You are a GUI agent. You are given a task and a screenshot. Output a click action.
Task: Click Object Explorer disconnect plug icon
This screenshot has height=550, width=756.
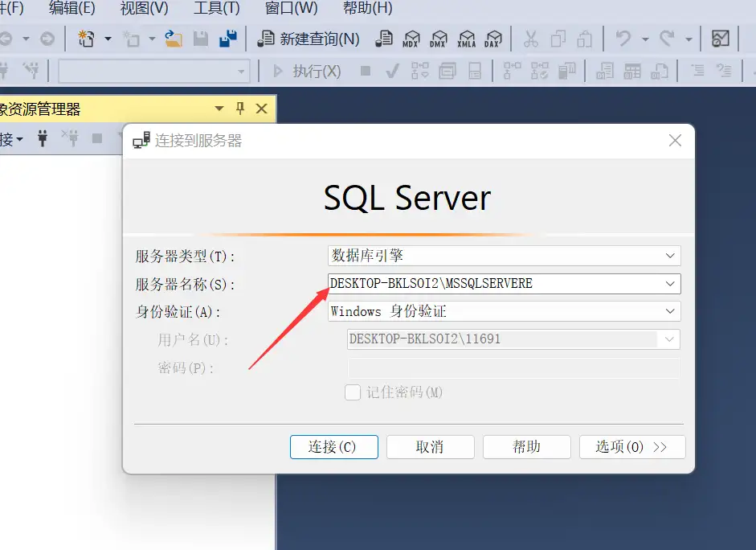point(71,139)
